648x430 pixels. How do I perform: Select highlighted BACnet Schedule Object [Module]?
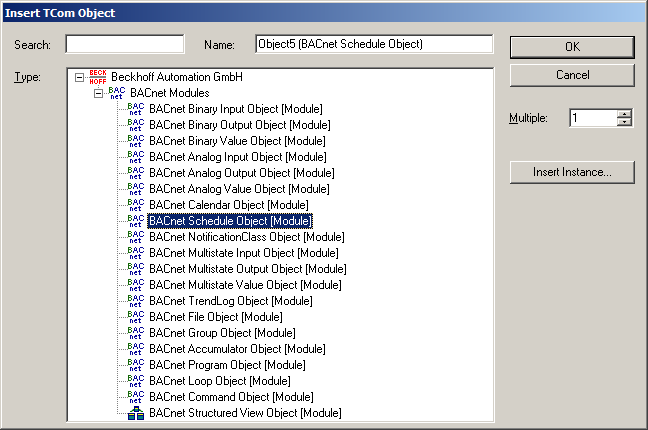coord(230,221)
